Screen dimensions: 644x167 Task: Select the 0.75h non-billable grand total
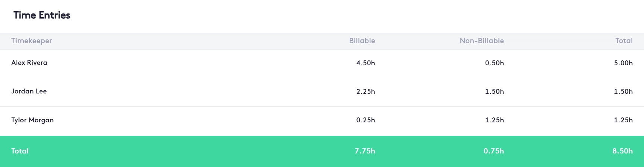493,151
